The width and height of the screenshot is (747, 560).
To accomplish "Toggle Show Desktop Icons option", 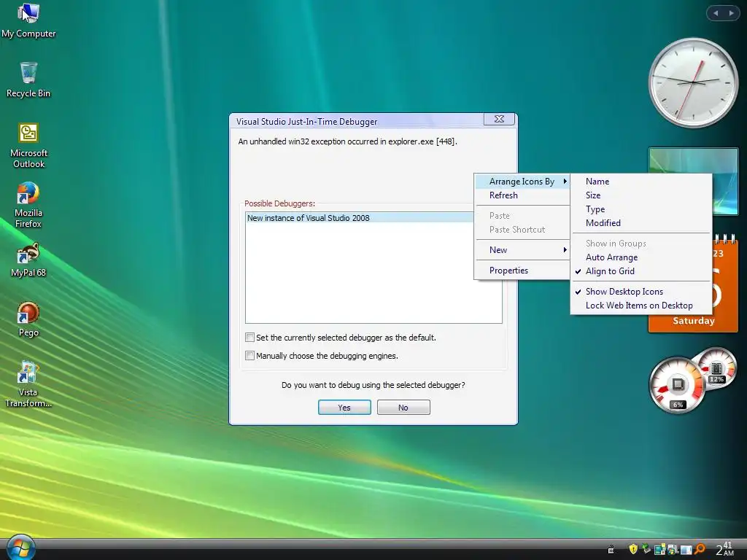I will (x=640, y=292).
